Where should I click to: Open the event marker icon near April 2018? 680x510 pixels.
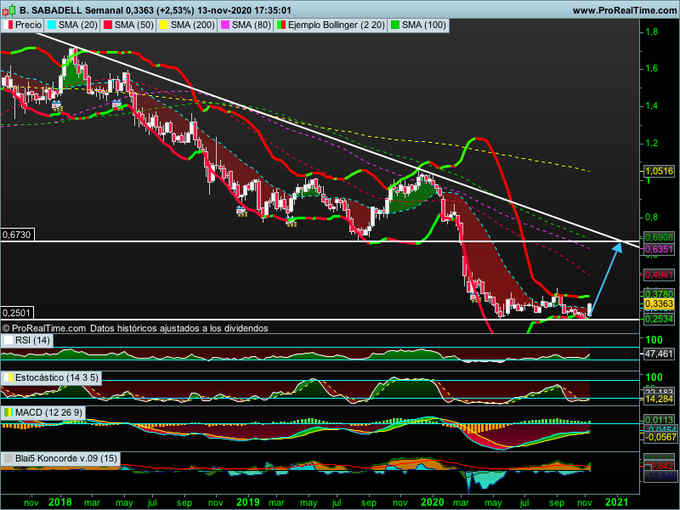pyautogui.click(x=117, y=103)
